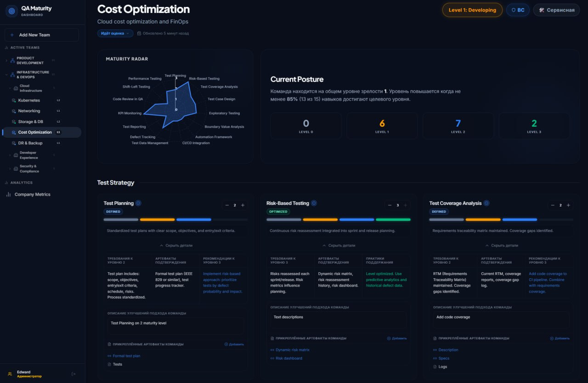This screenshot has height=383, width=588.
Task: Click the logout icon next to Edward
Action: click(73, 374)
